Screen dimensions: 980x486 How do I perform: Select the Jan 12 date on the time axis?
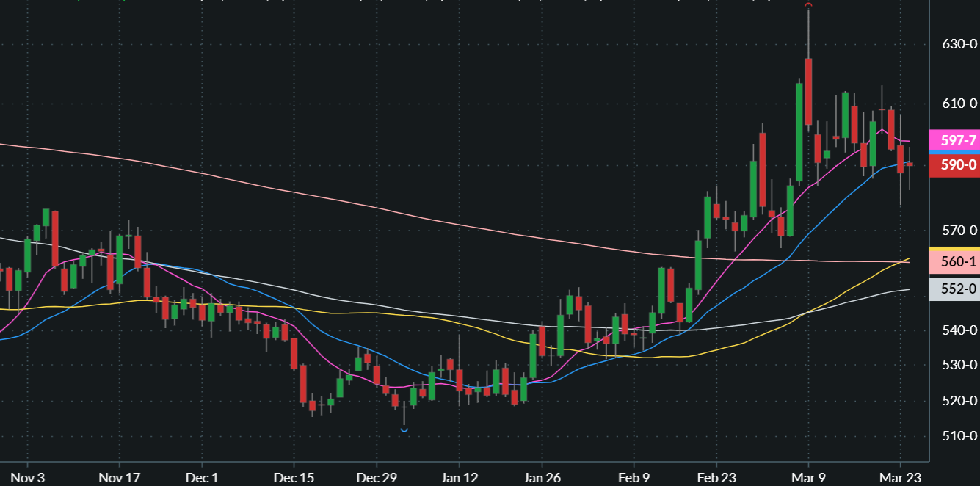(x=459, y=476)
